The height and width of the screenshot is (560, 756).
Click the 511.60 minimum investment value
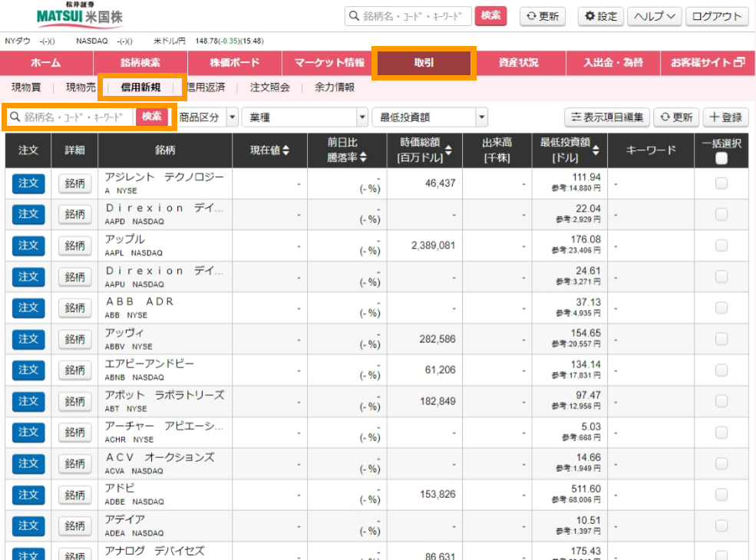coord(586,489)
